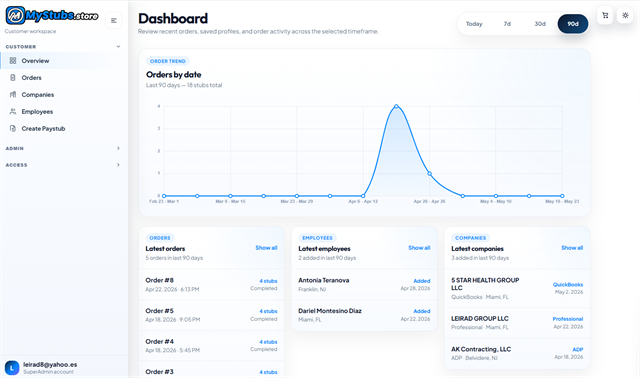
Task: Click the COMPANIES badge
Action: click(x=471, y=238)
